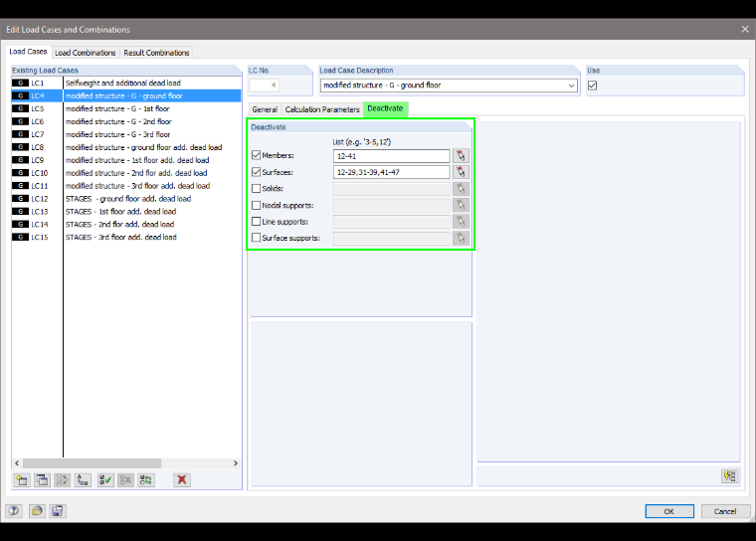Viewport: 756px width, 541px height.
Task: Click the Members list input field
Action: pos(392,156)
